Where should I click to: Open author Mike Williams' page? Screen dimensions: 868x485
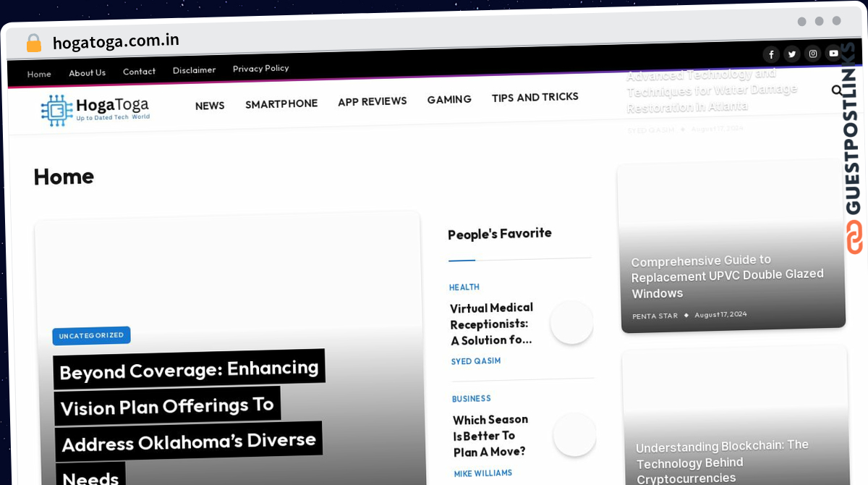(483, 473)
